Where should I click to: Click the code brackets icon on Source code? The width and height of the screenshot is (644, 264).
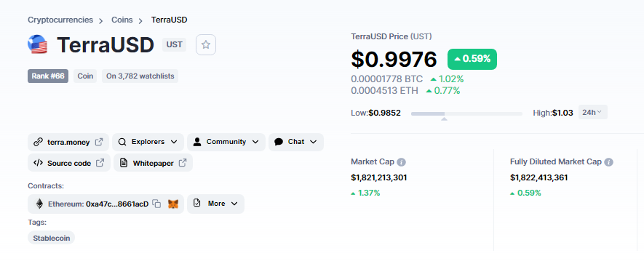[x=38, y=163]
